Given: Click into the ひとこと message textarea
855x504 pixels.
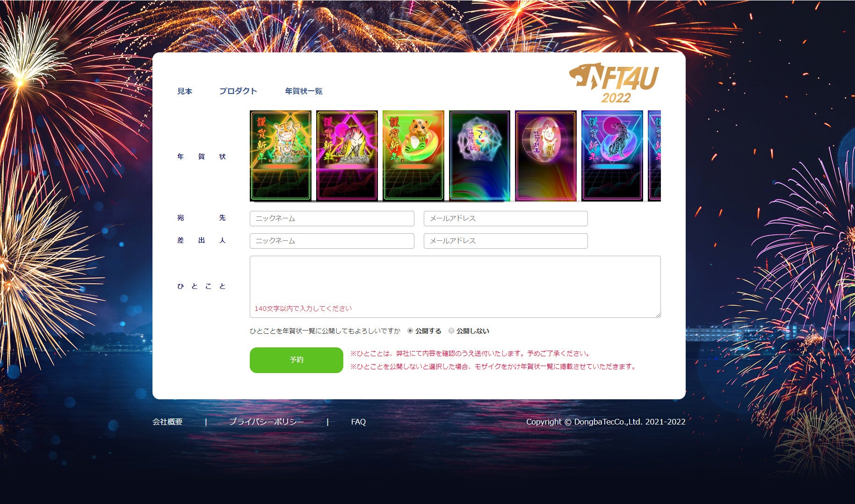Looking at the screenshot, I should click(x=455, y=287).
